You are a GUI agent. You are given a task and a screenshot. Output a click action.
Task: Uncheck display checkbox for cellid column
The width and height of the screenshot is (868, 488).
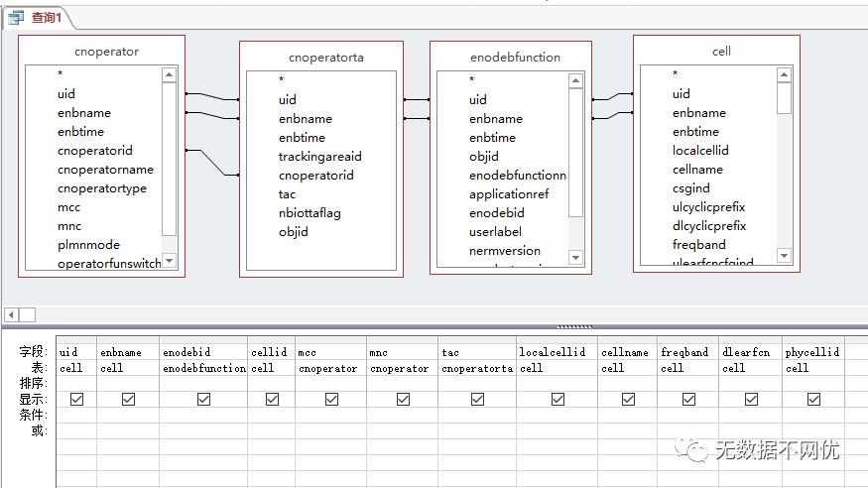coord(273,399)
